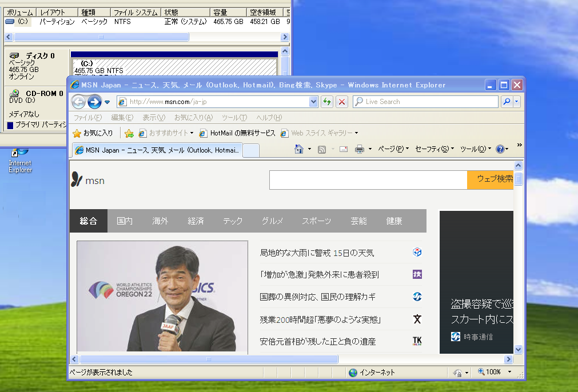The width and height of the screenshot is (578, 392).
Task: Open the おすすめサイト favorites link
Action: point(166,133)
